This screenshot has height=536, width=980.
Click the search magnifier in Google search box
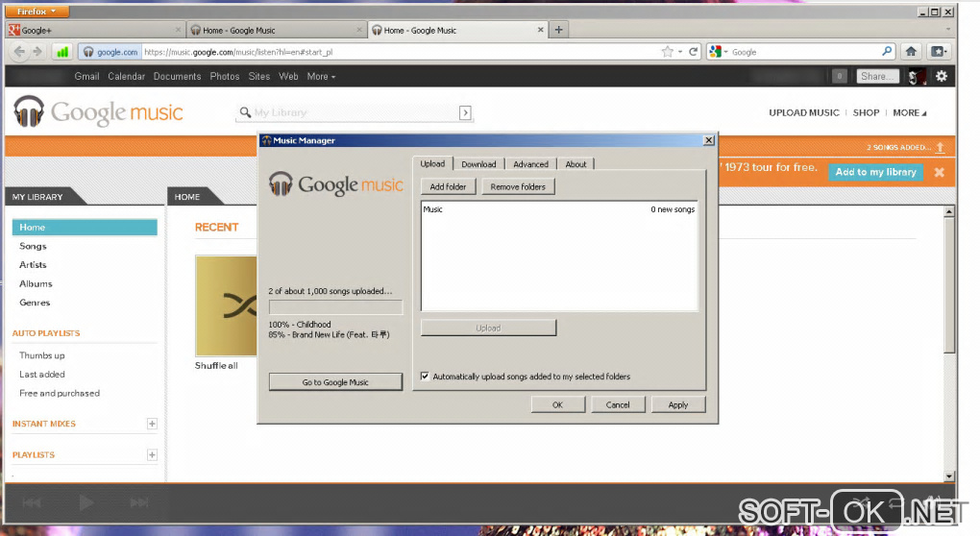click(x=887, y=51)
